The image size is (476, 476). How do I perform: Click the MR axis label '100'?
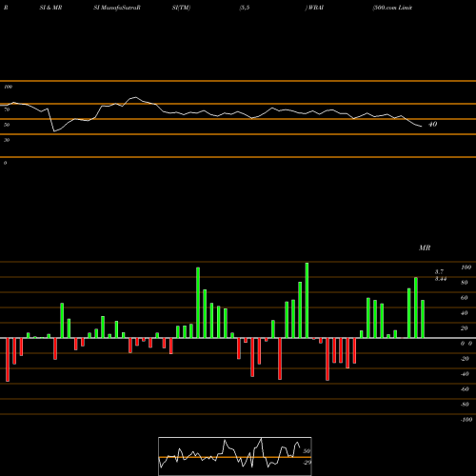pos(466,268)
